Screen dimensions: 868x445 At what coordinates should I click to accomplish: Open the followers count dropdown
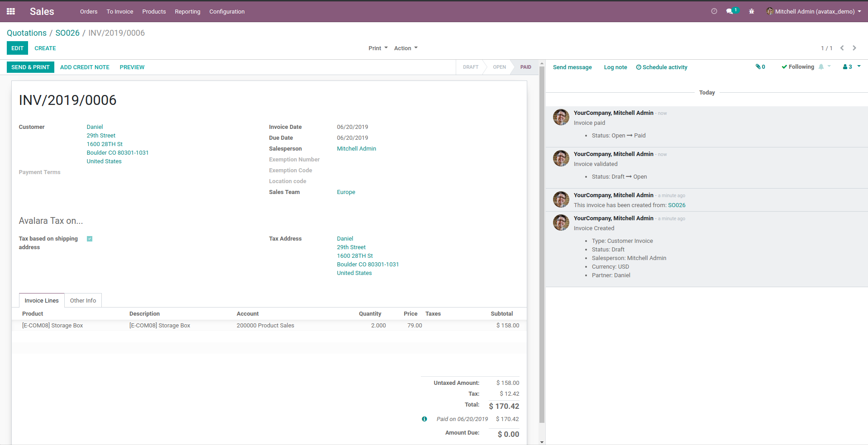tap(851, 67)
